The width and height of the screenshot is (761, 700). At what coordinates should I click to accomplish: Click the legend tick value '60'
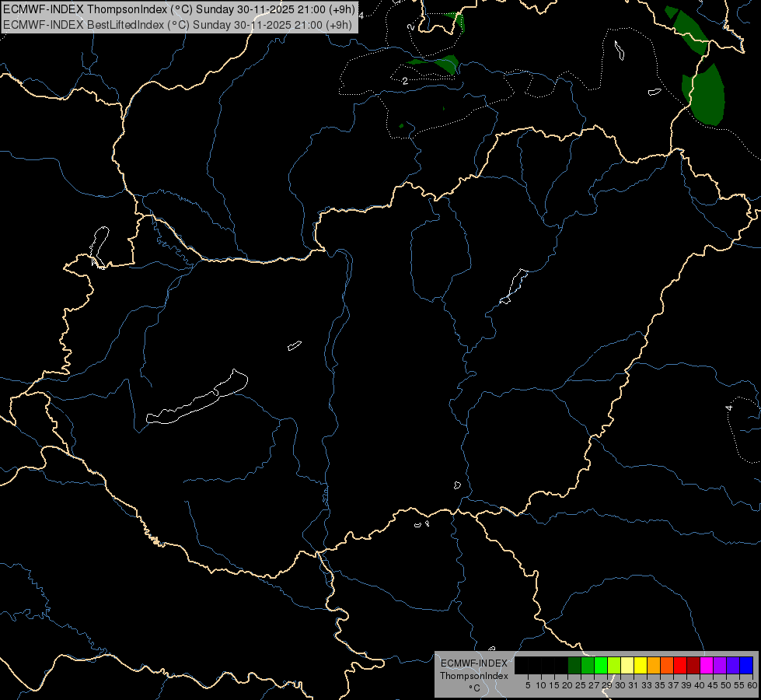(x=752, y=685)
